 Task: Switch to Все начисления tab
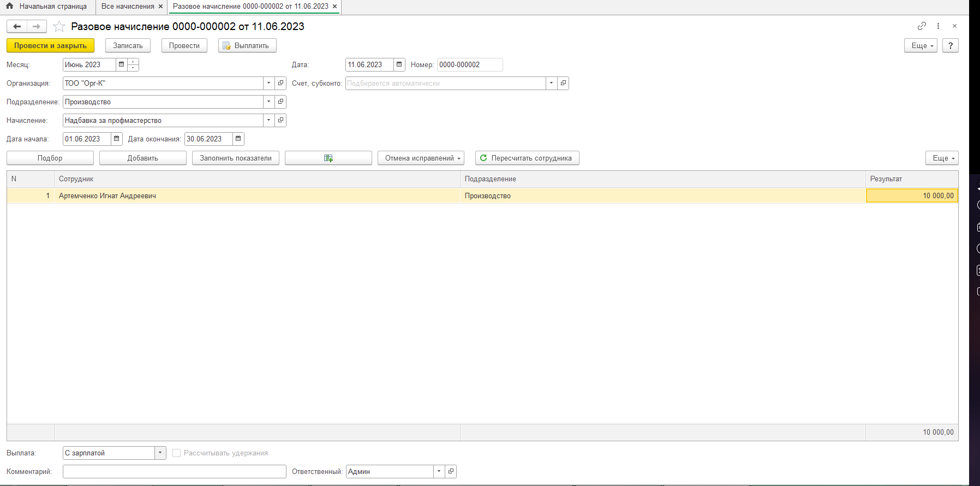click(x=128, y=7)
